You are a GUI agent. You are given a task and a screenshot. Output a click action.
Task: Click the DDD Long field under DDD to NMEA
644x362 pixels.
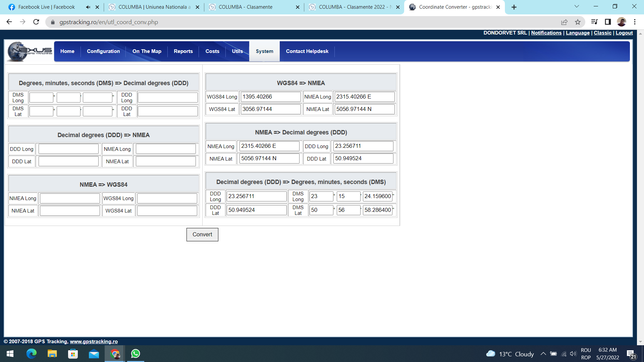pos(68,149)
